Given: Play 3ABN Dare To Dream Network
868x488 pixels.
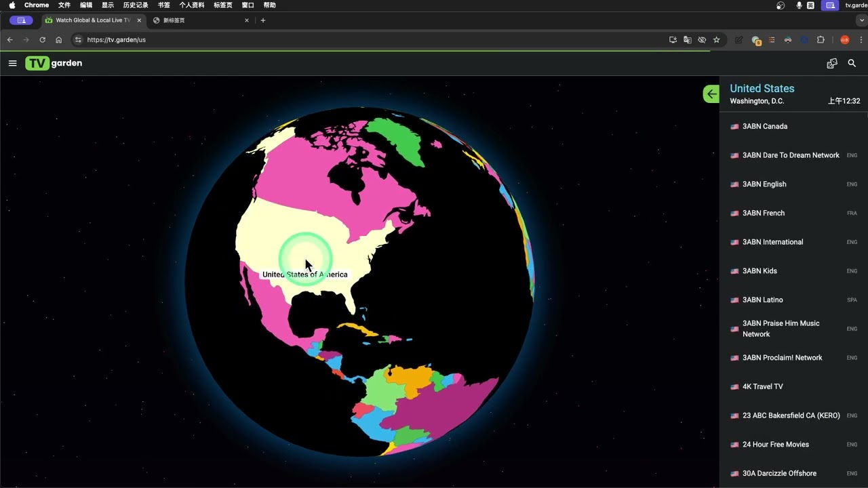Looking at the screenshot, I should pos(793,155).
